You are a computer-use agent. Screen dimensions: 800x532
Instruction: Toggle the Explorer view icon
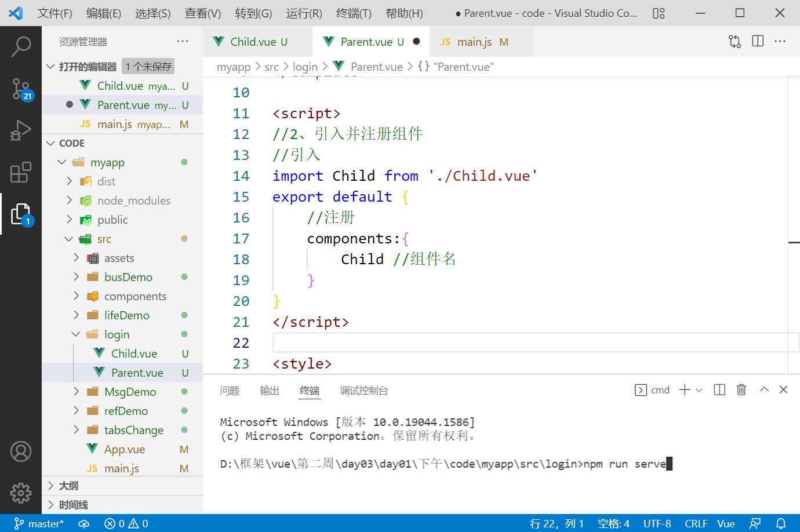(21, 214)
